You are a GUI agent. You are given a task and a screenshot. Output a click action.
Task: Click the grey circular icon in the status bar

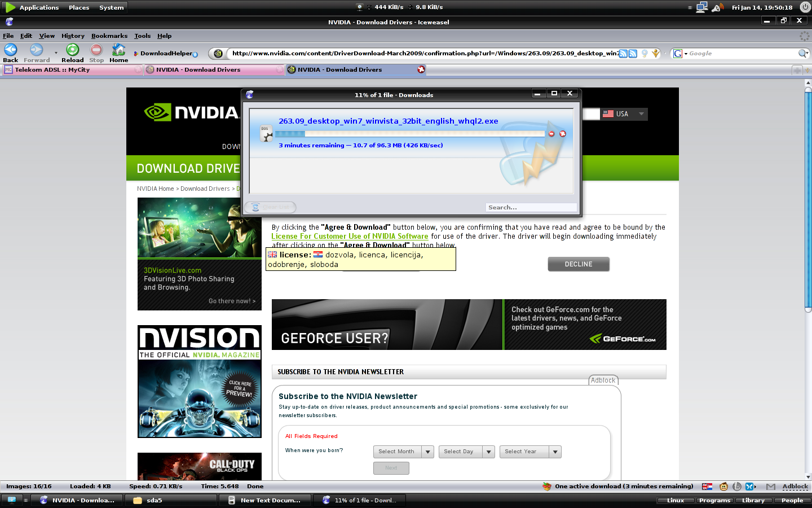coord(737,487)
